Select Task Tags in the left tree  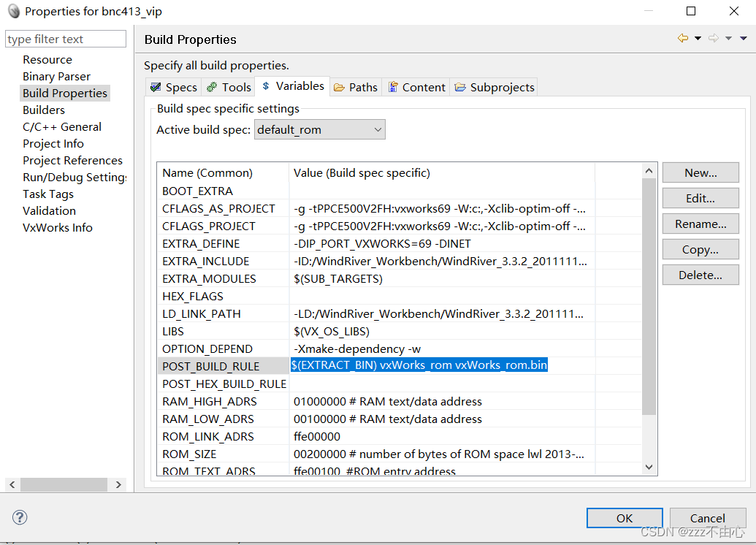[x=48, y=194]
